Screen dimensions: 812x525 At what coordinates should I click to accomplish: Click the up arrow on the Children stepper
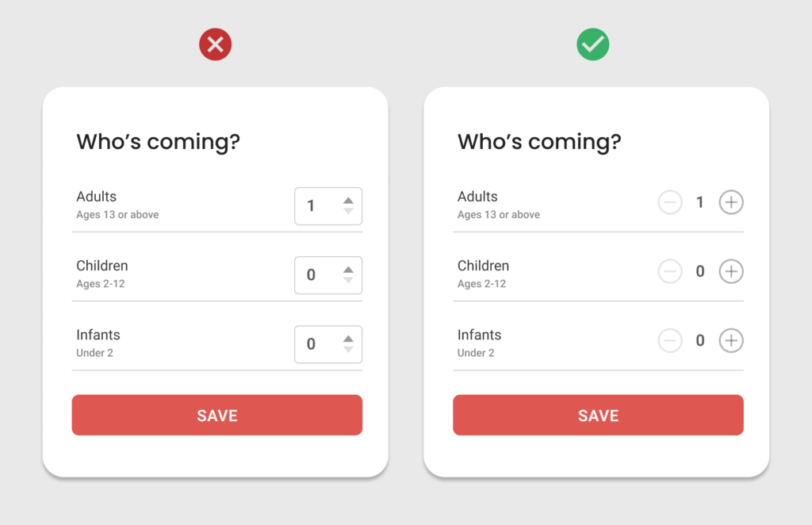coord(348,270)
